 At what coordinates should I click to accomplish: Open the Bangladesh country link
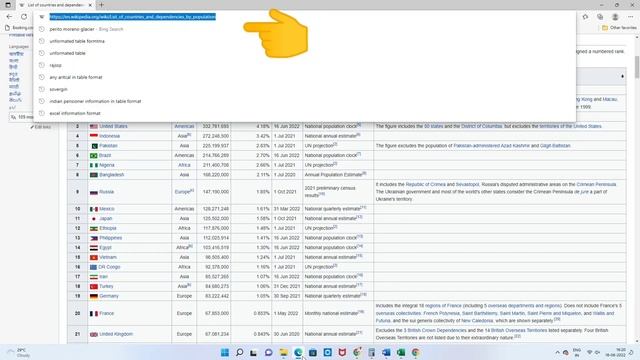pos(111,175)
